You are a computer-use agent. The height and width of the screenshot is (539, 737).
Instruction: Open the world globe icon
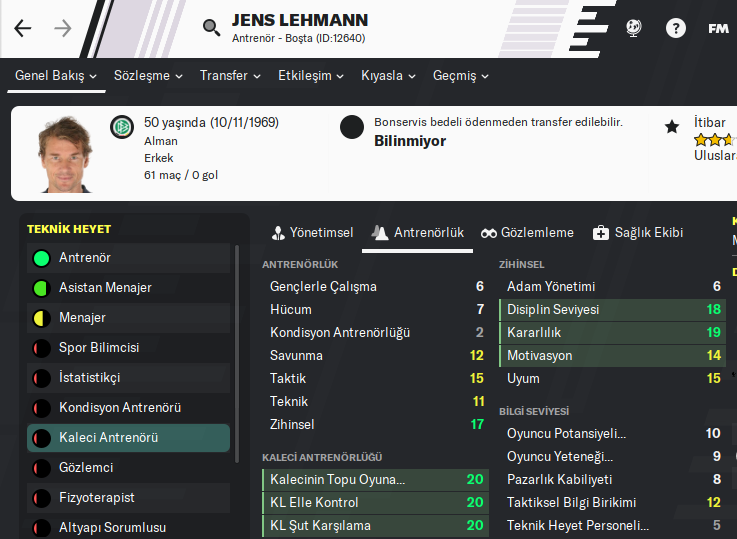[x=634, y=28]
